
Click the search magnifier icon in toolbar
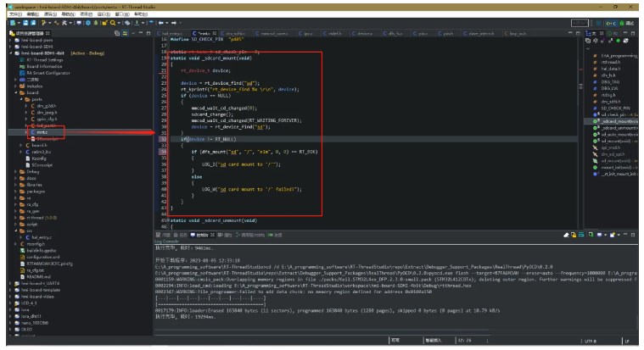[113, 23]
